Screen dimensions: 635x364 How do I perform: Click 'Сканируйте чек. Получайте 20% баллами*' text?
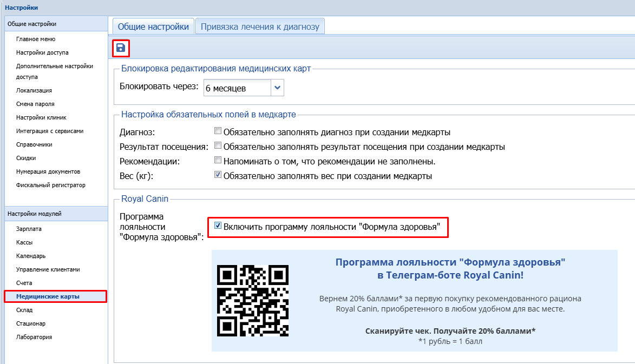(x=450, y=331)
